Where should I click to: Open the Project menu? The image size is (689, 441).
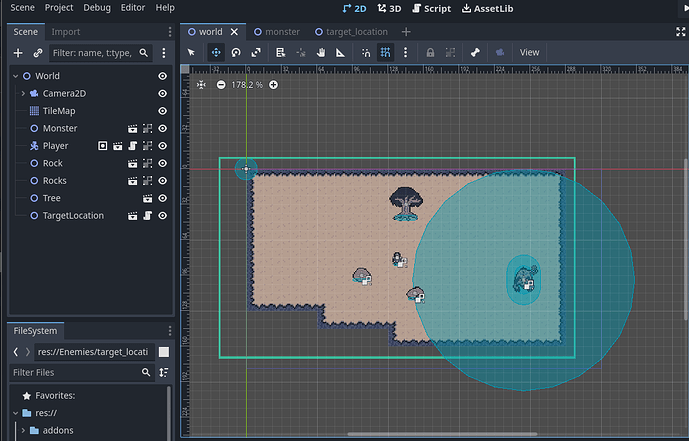click(x=59, y=7)
